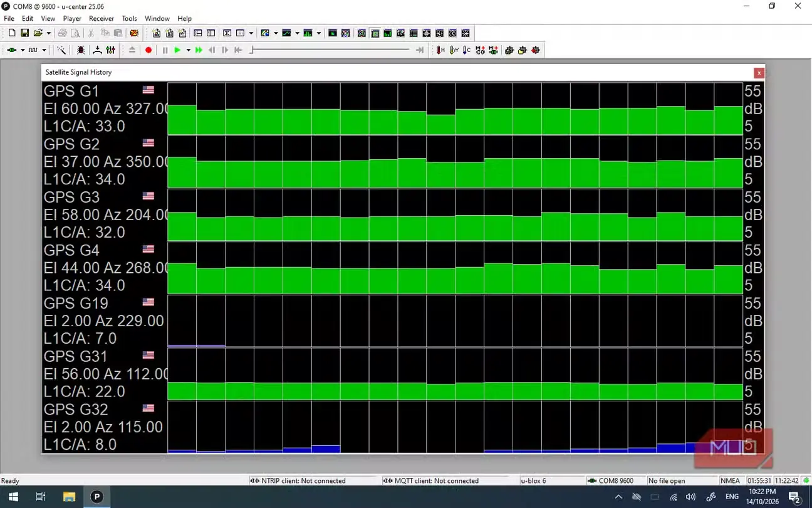Expand the baudrate dropdown arrow
Image resolution: width=812 pixels, height=508 pixels.
click(43, 50)
